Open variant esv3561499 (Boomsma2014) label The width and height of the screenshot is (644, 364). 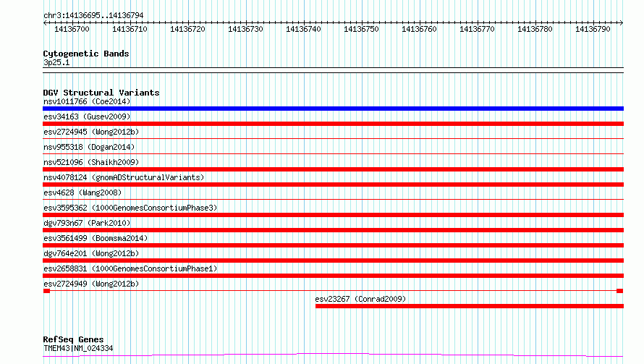point(96,238)
